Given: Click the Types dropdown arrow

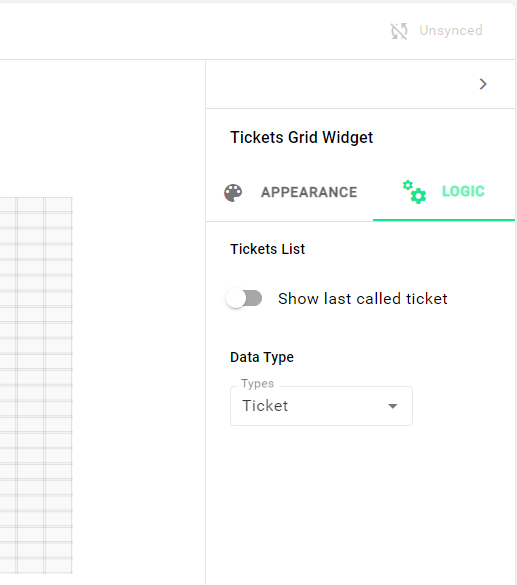Looking at the screenshot, I should (392, 406).
